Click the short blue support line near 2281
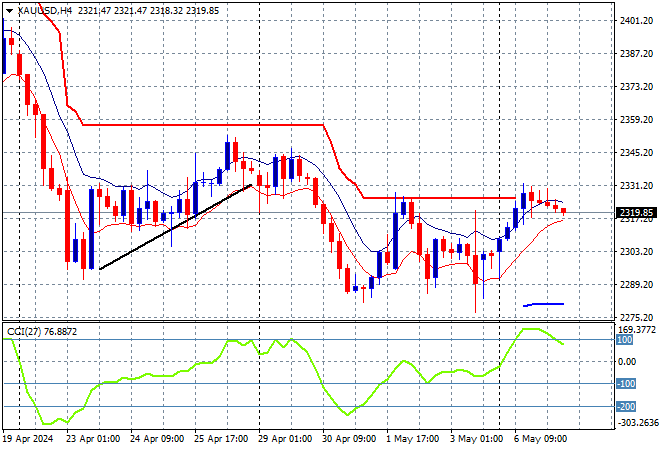660x450 pixels. point(543,304)
